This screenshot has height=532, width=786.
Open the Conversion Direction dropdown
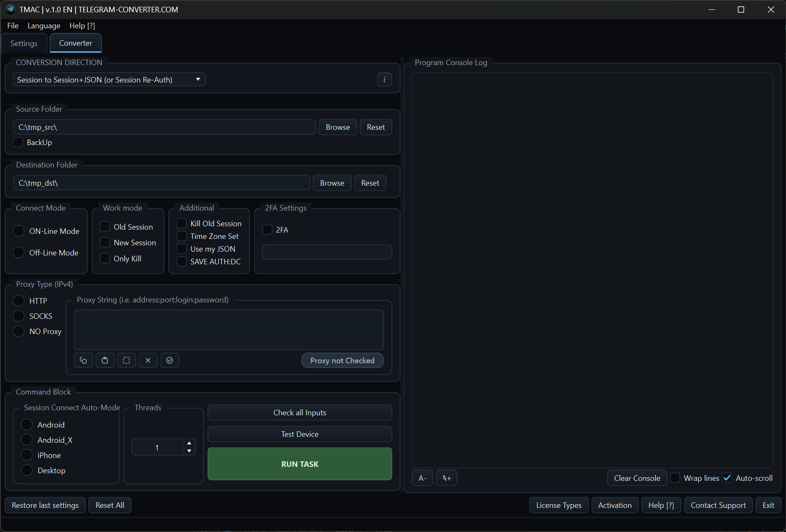[109, 80]
